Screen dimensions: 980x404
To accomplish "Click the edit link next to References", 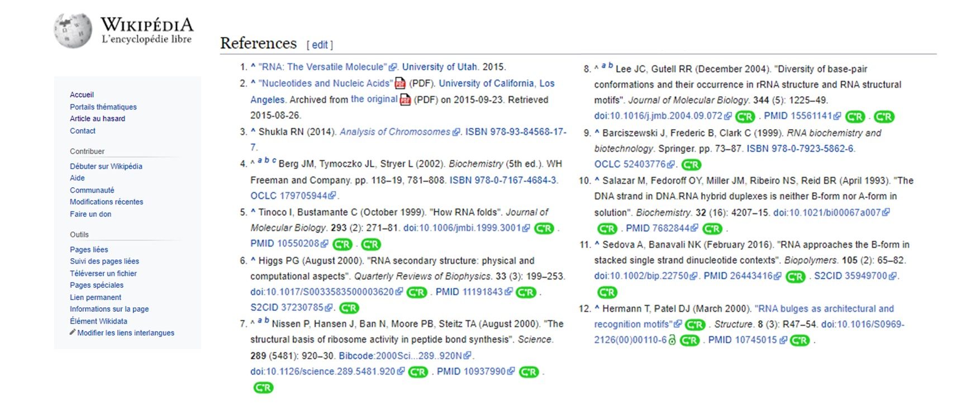I will [320, 45].
